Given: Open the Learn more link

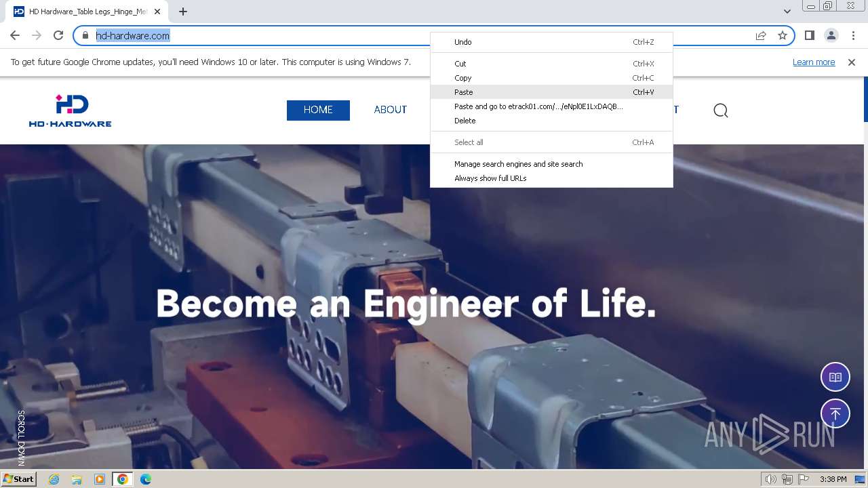Looking at the screenshot, I should (814, 62).
